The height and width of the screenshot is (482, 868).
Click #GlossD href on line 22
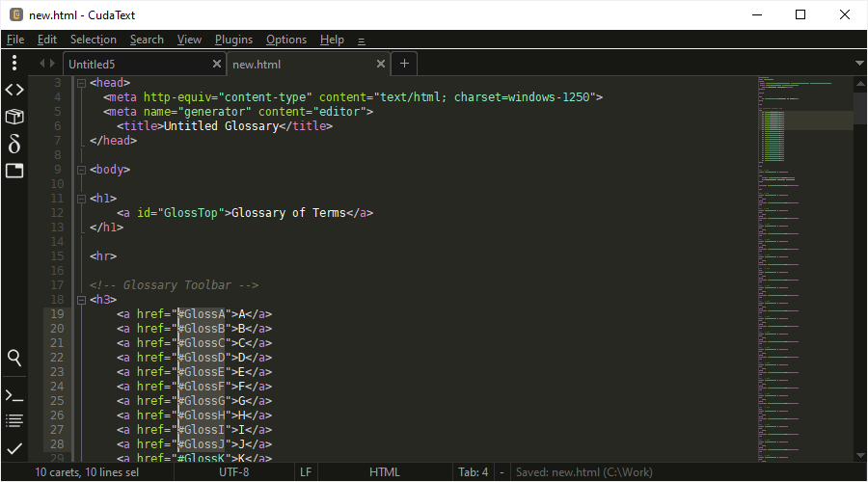pyautogui.click(x=202, y=358)
